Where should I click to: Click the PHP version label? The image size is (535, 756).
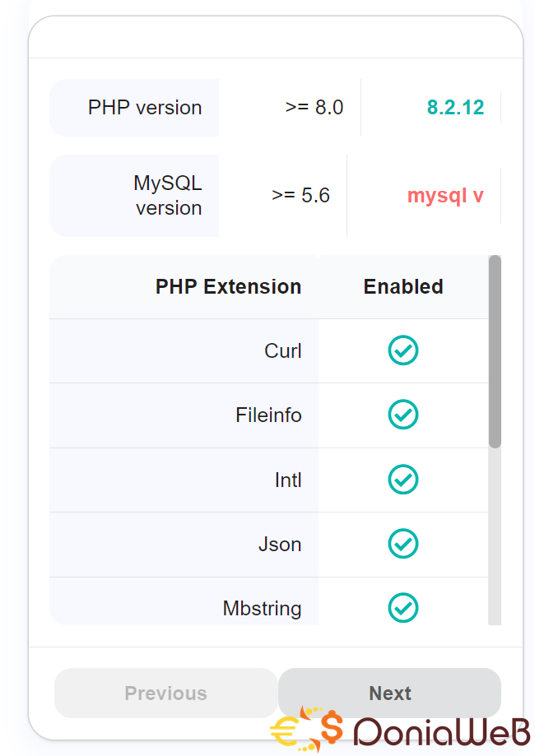pyautogui.click(x=145, y=107)
